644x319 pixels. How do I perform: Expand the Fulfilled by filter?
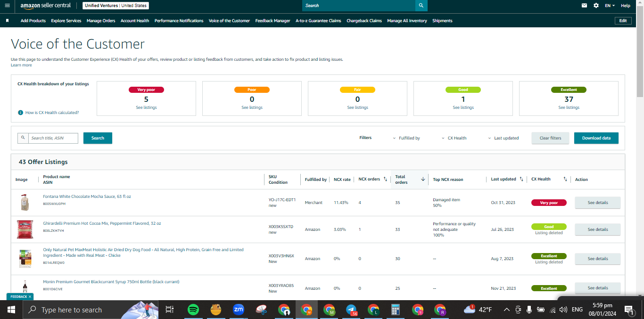(x=406, y=138)
